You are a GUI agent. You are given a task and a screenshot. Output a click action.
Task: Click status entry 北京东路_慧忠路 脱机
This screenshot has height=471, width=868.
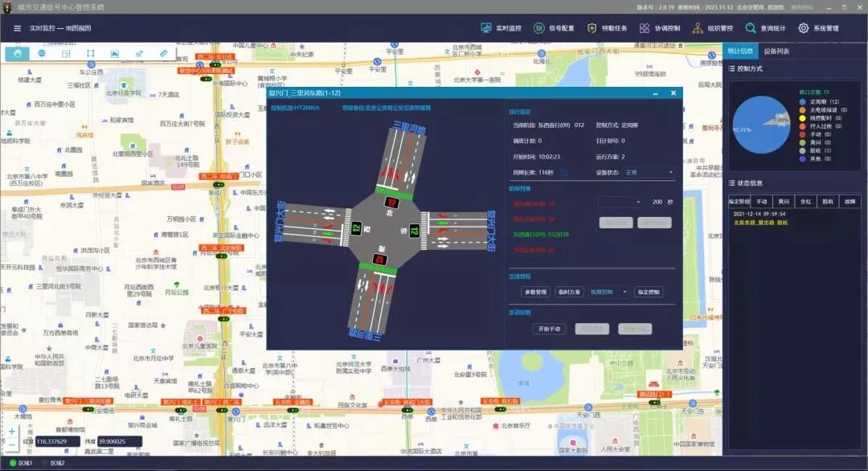click(760, 223)
